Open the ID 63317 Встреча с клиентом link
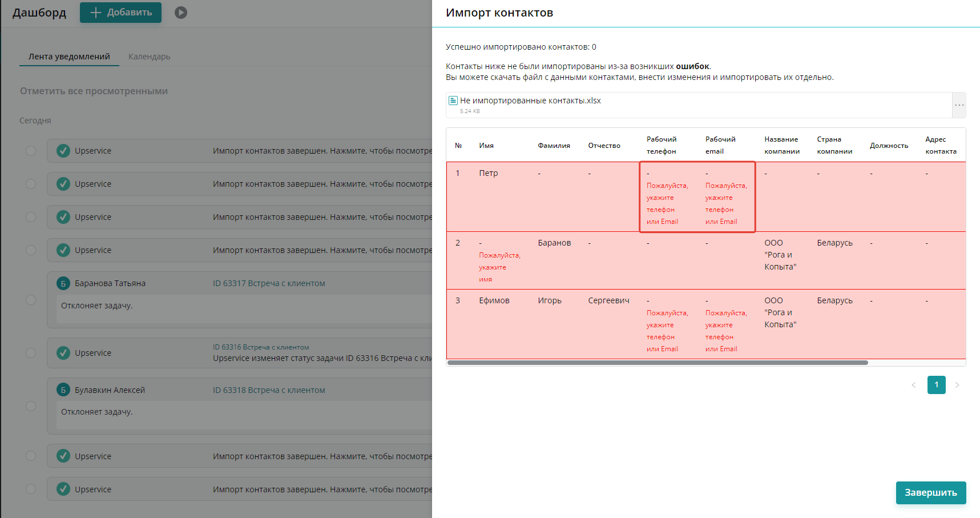This screenshot has width=980, height=518. tap(269, 283)
